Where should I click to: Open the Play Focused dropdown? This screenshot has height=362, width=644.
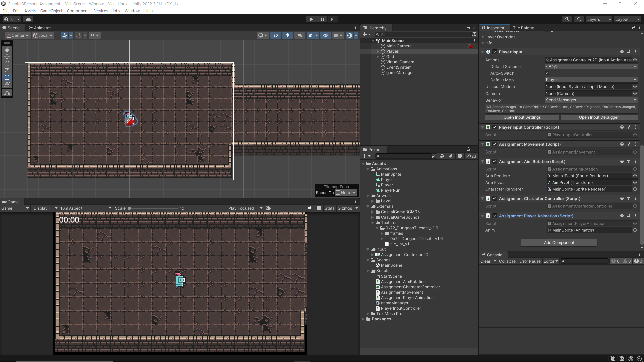(245, 208)
